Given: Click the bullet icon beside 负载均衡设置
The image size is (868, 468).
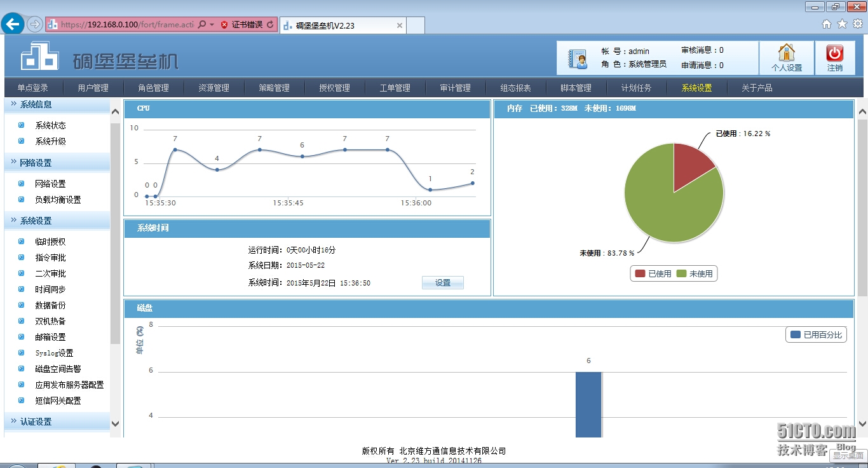Looking at the screenshot, I should 21,200.
